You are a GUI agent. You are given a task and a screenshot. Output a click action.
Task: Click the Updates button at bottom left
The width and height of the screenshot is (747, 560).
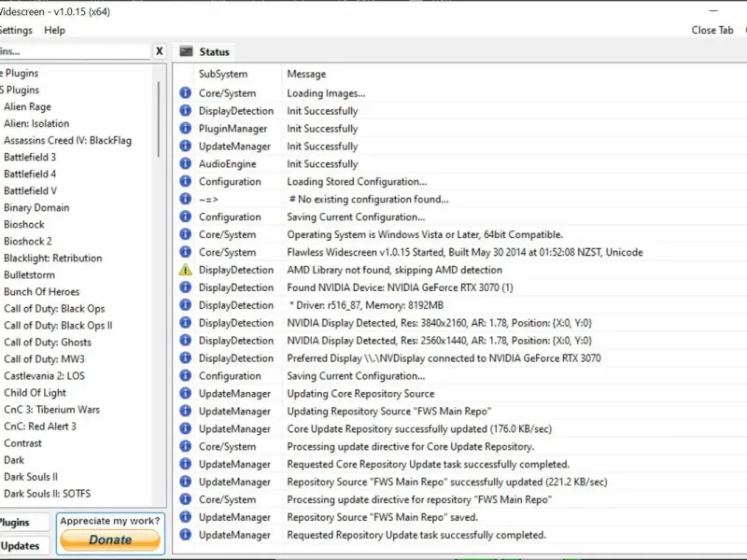(x=22, y=546)
